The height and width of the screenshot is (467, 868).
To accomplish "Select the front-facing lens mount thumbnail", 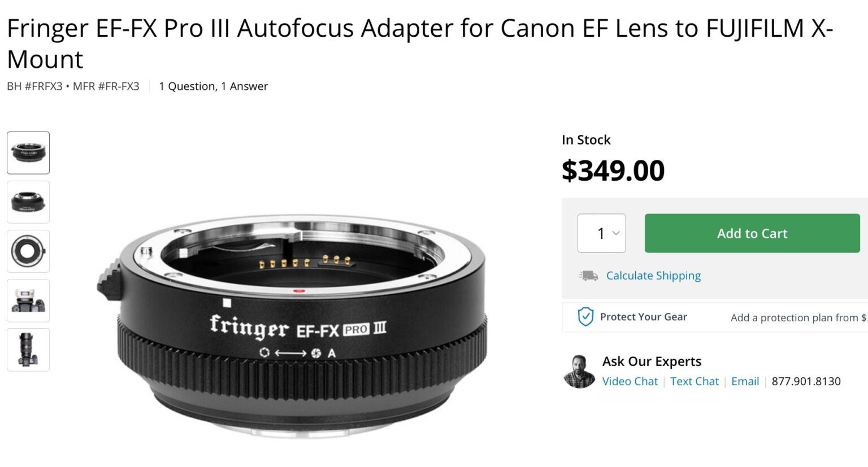I will tap(28, 251).
